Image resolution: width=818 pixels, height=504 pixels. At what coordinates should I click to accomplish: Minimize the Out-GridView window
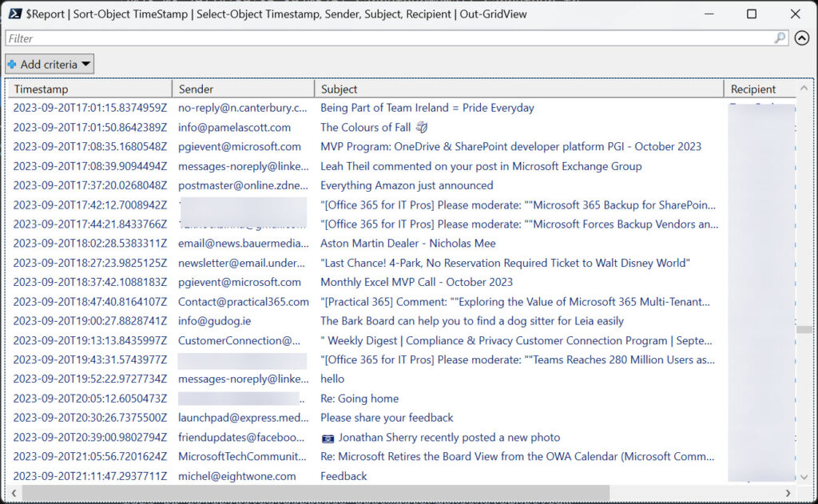709,14
